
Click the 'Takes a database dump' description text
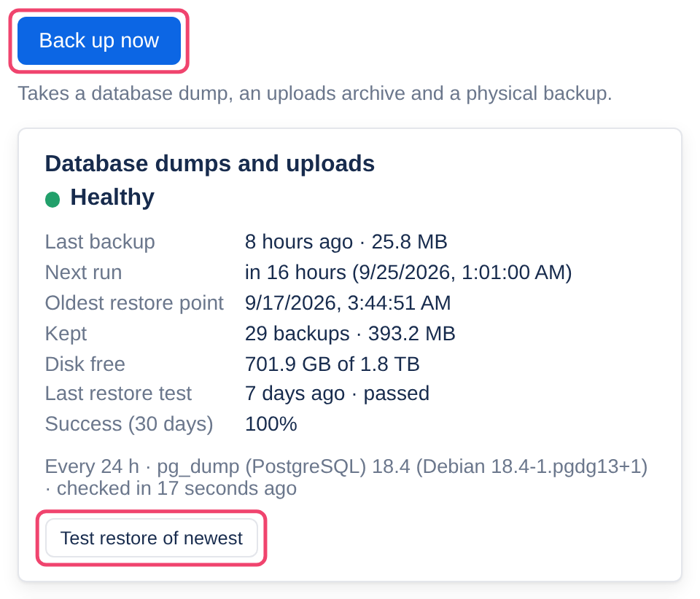(x=315, y=94)
